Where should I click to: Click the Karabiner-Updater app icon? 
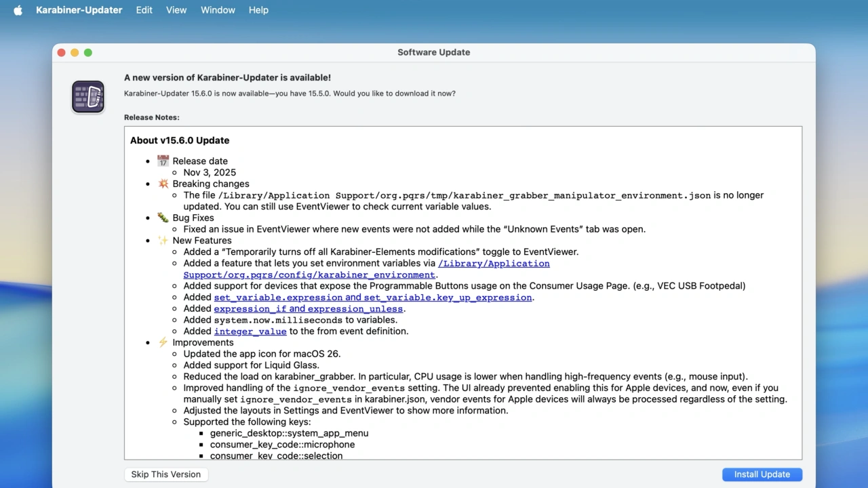pyautogui.click(x=88, y=96)
